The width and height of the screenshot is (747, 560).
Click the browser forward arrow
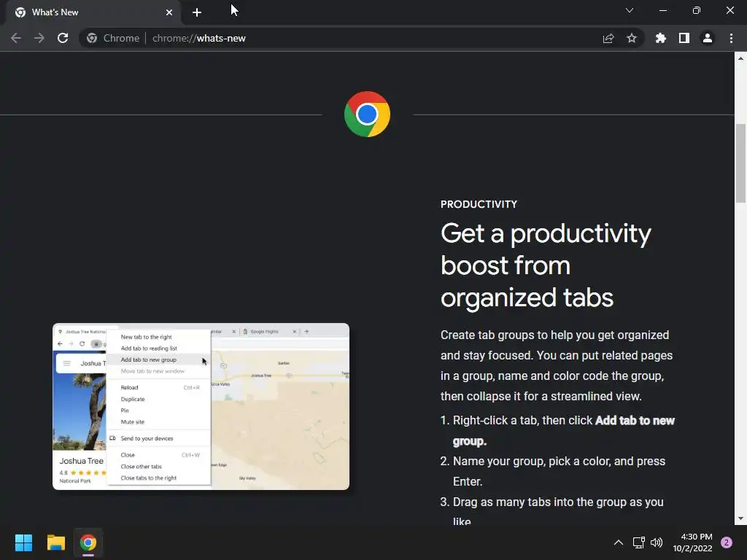39,38
